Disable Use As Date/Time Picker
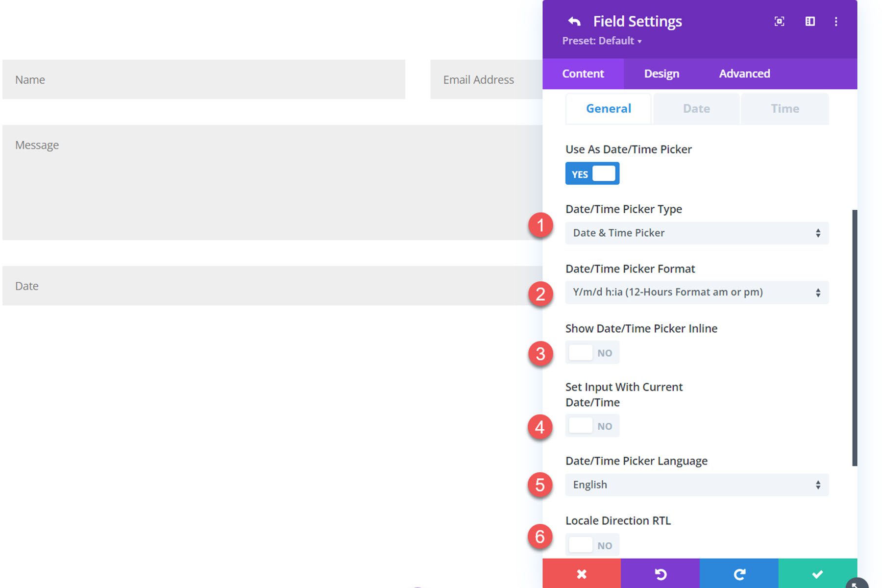Image resolution: width=882 pixels, height=588 pixels. 592,173
